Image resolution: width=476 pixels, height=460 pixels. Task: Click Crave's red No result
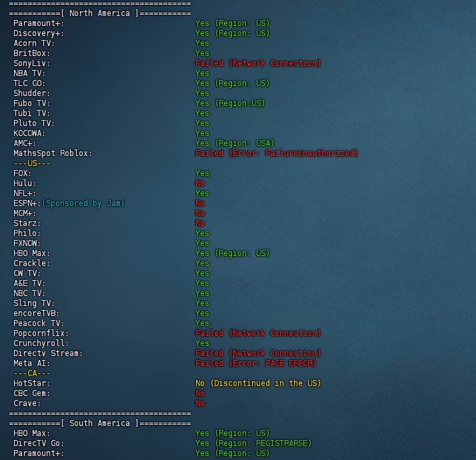coord(200,403)
